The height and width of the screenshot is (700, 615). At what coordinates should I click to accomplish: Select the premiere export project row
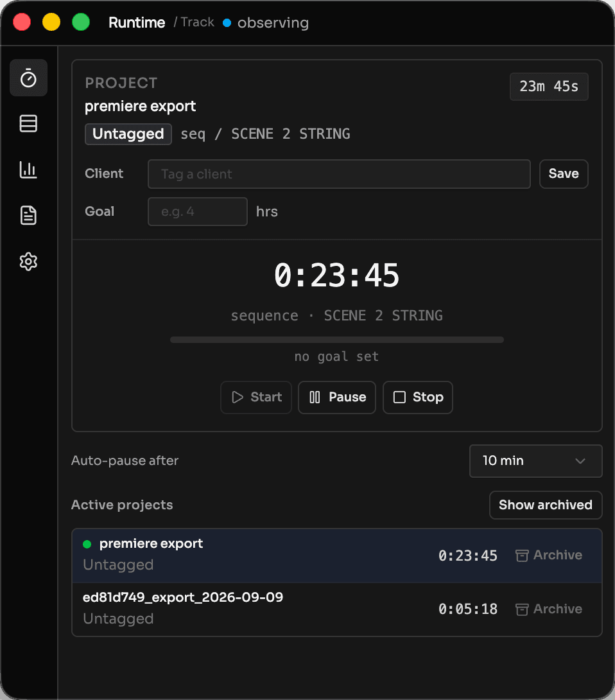click(337, 556)
